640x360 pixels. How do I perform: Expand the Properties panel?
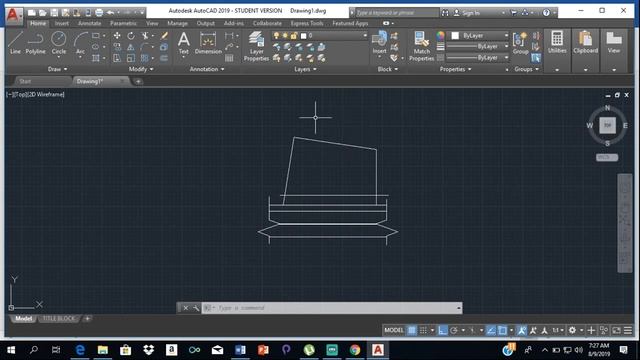[455, 69]
